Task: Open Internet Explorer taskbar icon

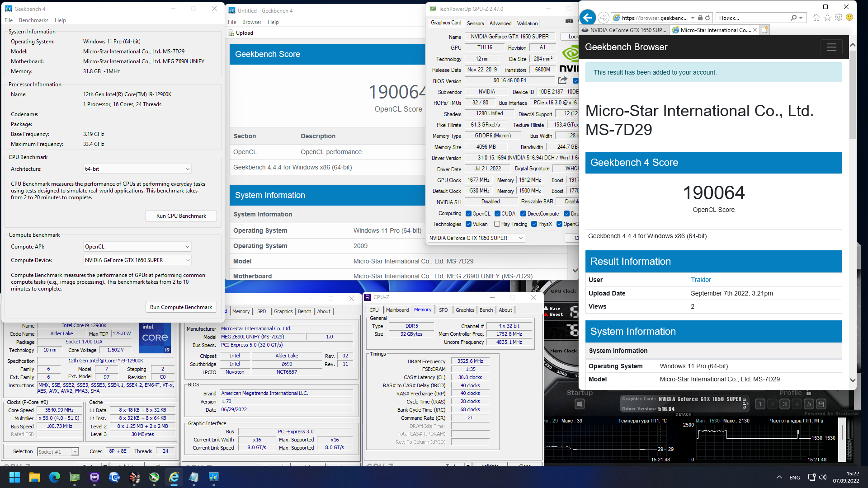Action: pyautogui.click(x=174, y=477)
